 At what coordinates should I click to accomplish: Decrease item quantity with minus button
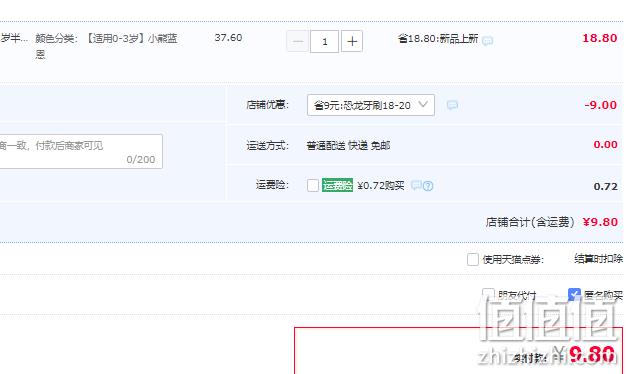click(298, 41)
